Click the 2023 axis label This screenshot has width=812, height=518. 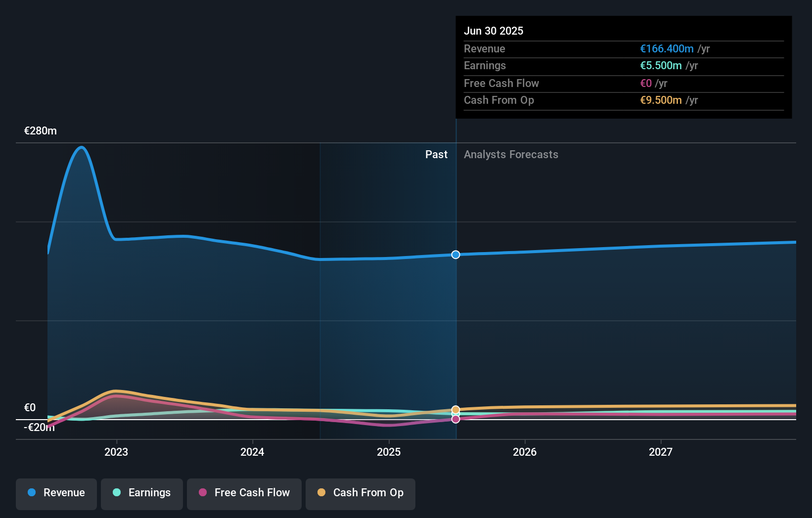[116, 452]
